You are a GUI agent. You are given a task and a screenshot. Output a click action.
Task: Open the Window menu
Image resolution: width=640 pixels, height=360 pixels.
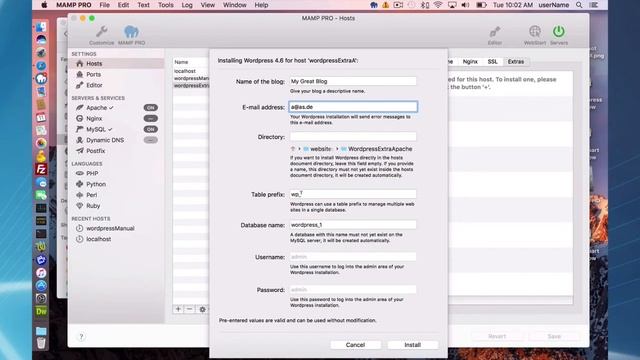click(x=235, y=5)
